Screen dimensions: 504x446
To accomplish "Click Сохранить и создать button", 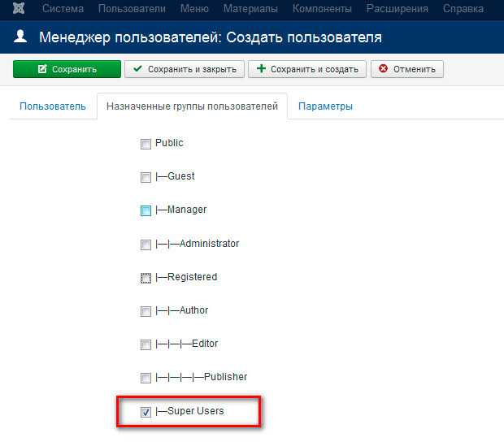I will (307, 69).
